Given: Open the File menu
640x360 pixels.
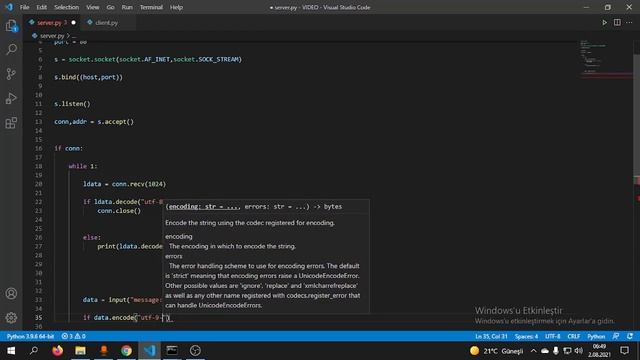Looking at the screenshot, I should (24, 7).
